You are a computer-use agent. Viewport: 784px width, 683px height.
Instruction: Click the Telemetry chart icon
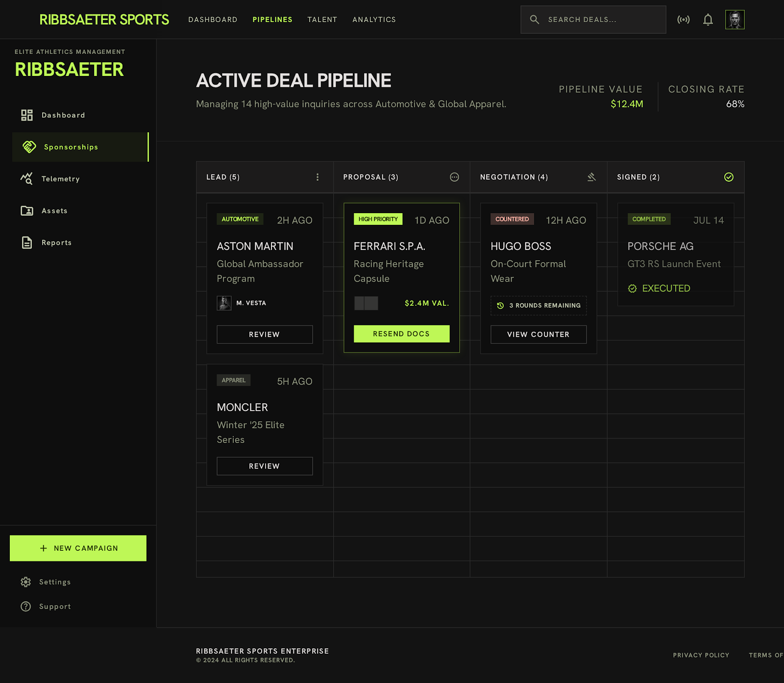click(26, 179)
